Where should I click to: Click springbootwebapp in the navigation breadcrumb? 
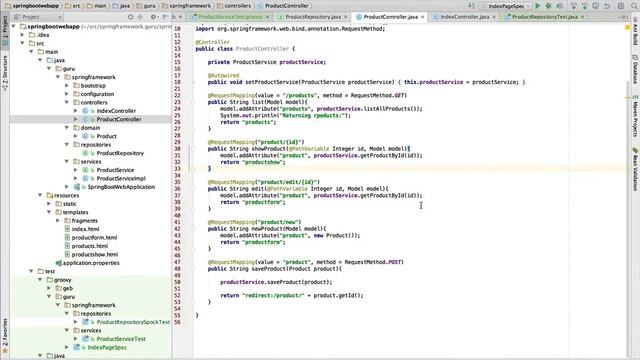point(36,6)
